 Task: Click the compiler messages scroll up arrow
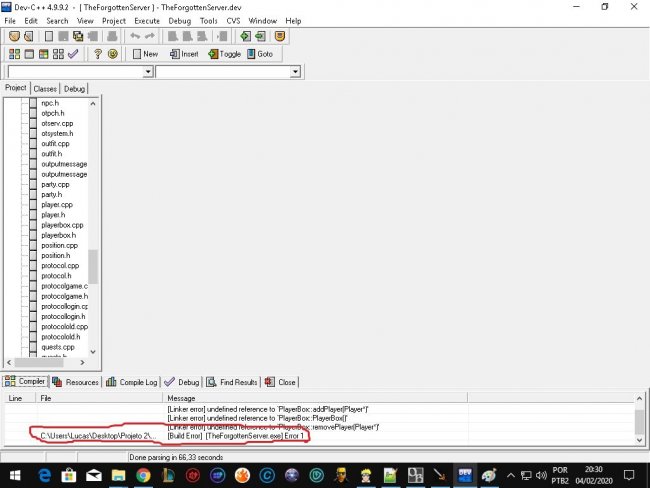639,398
